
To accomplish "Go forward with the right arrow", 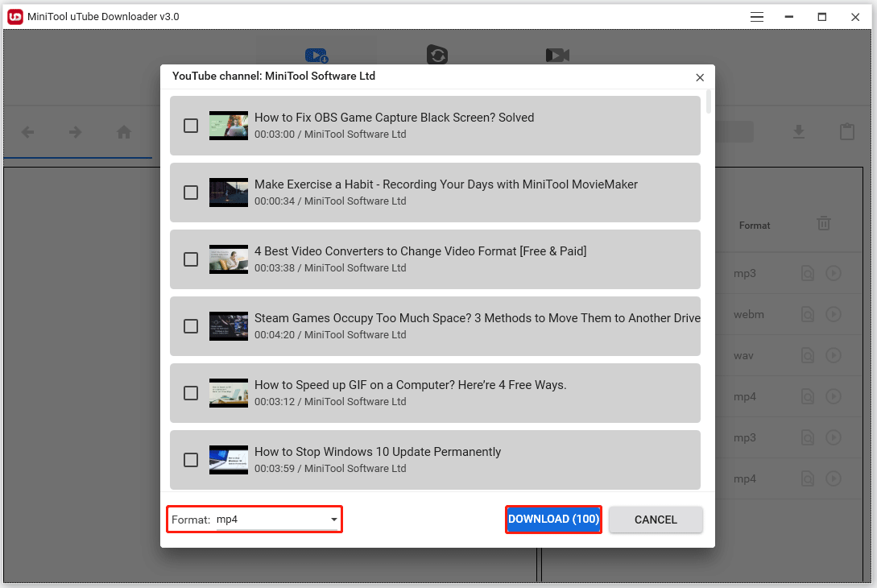I will tap(75, 132).
